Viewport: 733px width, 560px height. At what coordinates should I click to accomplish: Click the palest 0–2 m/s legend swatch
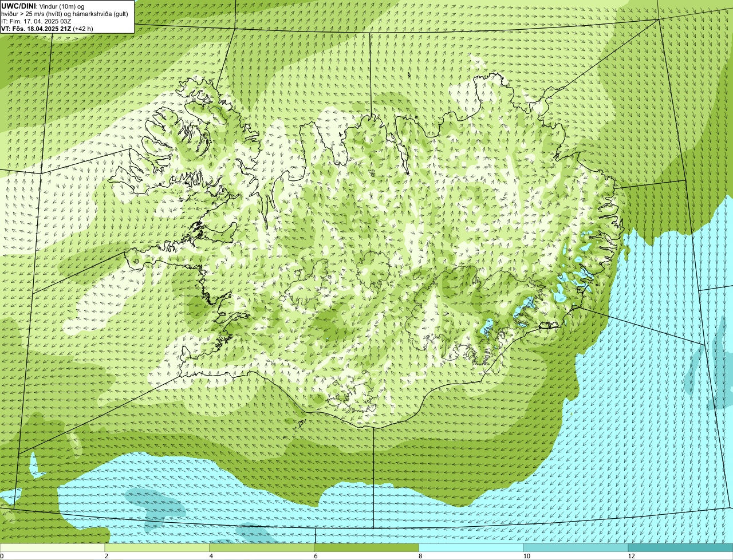[53, 548]
